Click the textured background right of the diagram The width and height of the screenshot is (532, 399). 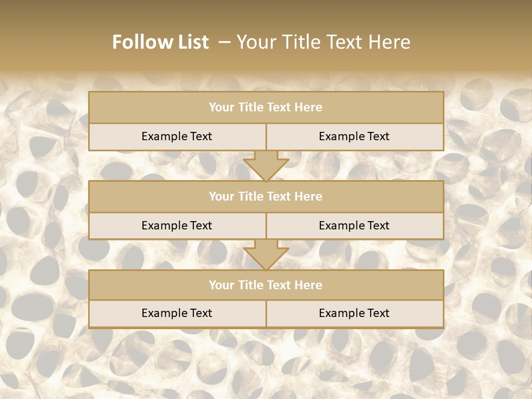[x=488, y=211]
